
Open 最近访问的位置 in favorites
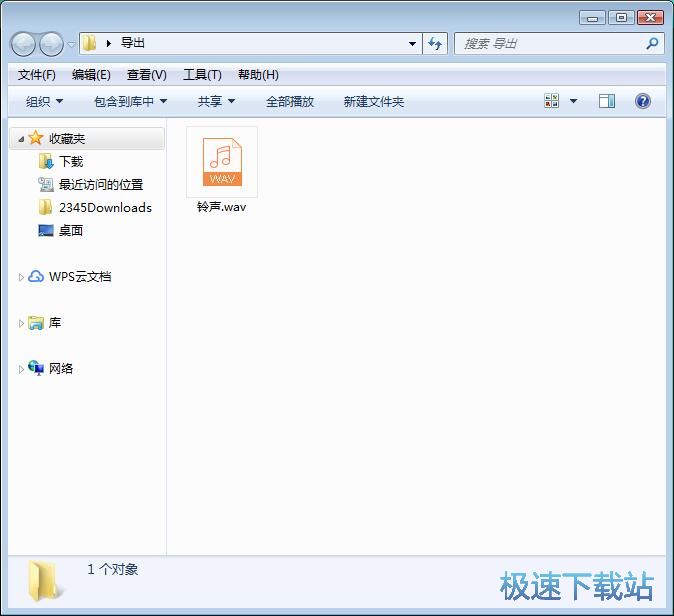click(101, 185)
